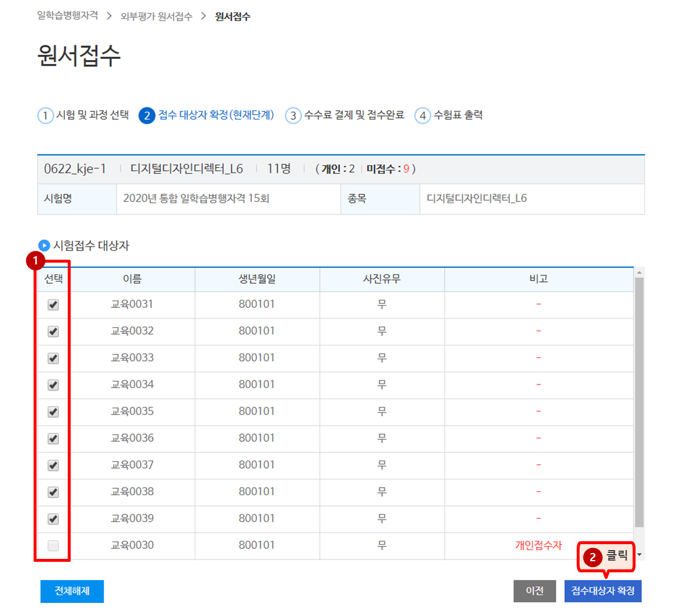This screenshot has height=616, width=675.
Task: Click the 시험접수 대상자 section title
Action: point(91,246)
